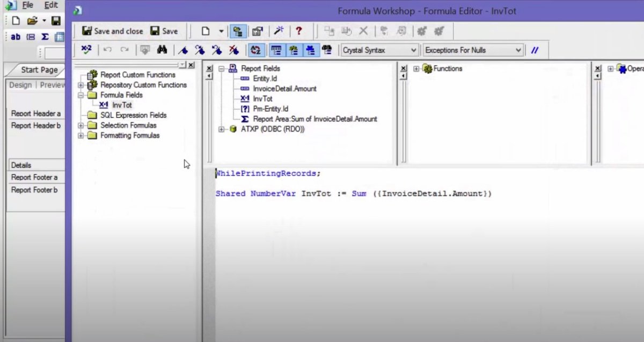The image size is (644, 342).
Task: Click the binoculars find icon
Action: tap(162, 50)
